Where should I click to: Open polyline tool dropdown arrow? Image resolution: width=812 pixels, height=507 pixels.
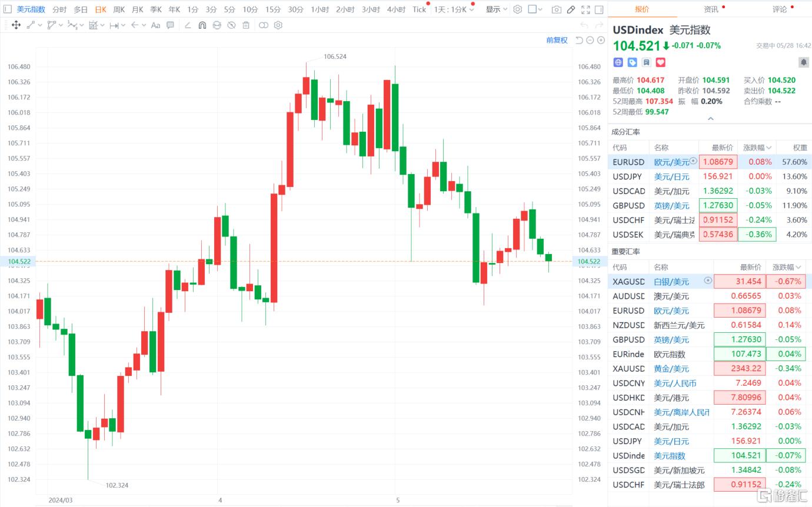tap(60, 25)
